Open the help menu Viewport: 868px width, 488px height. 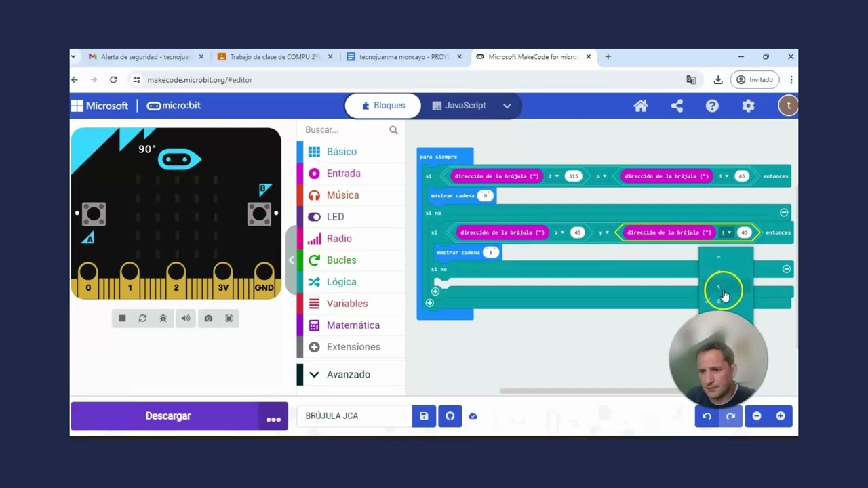(712, 106)
